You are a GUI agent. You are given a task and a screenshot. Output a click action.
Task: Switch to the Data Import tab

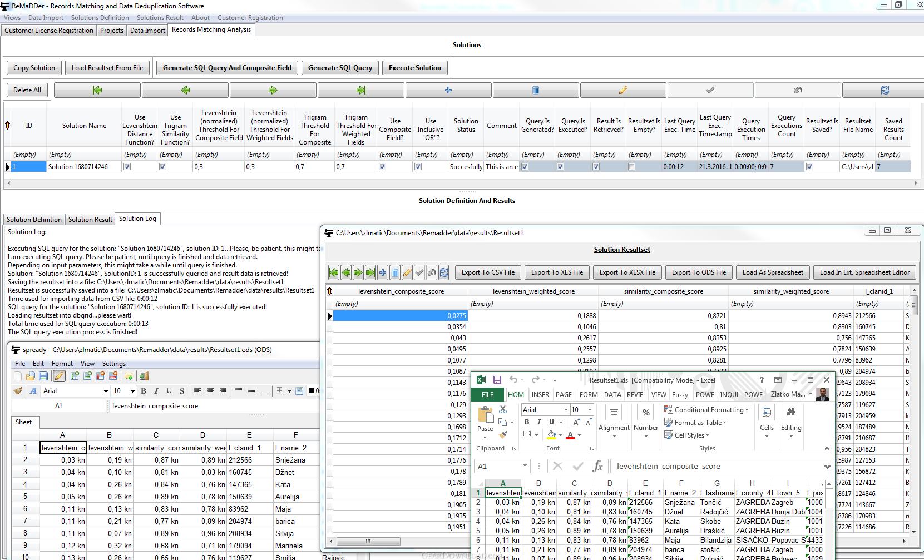tap(147, 31)
